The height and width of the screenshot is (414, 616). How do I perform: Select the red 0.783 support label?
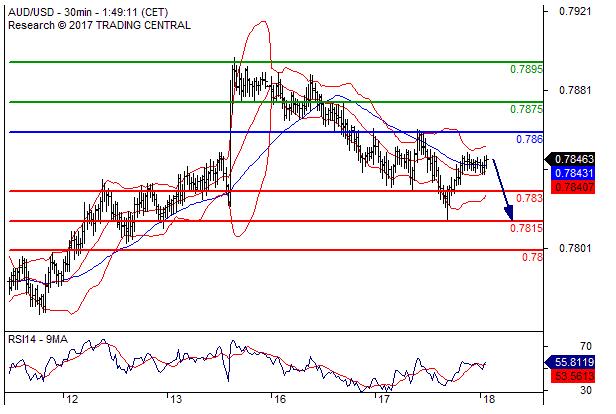pos(530,198)
